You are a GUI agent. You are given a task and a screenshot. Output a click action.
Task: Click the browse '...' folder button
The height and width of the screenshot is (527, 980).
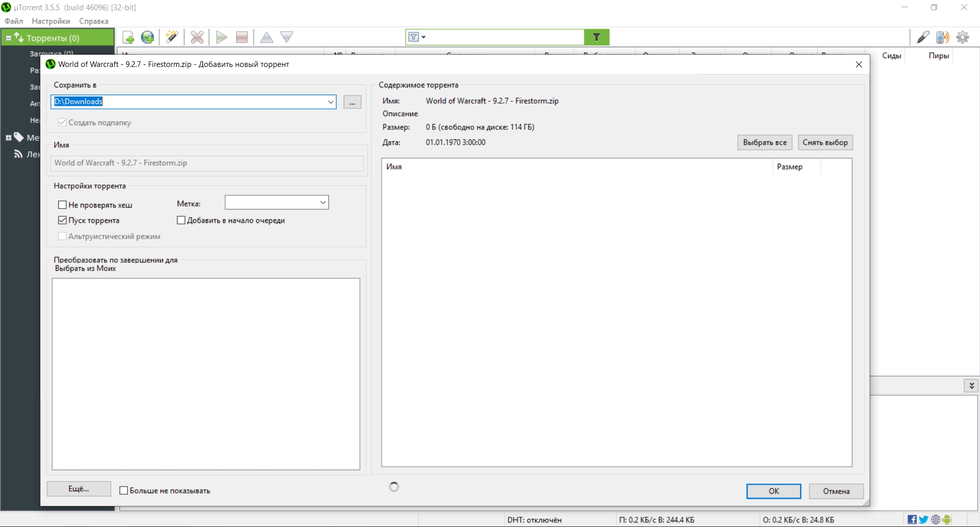352,102
